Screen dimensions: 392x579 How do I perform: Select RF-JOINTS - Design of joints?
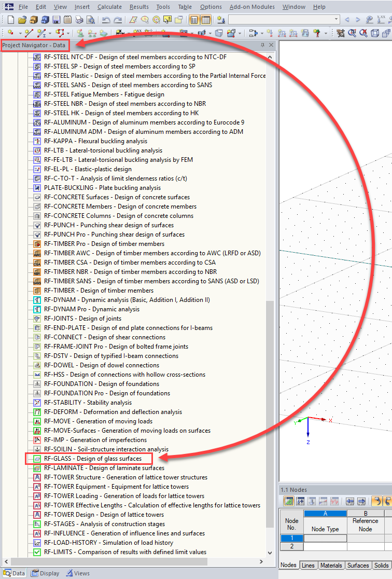[x=82, y=319]
